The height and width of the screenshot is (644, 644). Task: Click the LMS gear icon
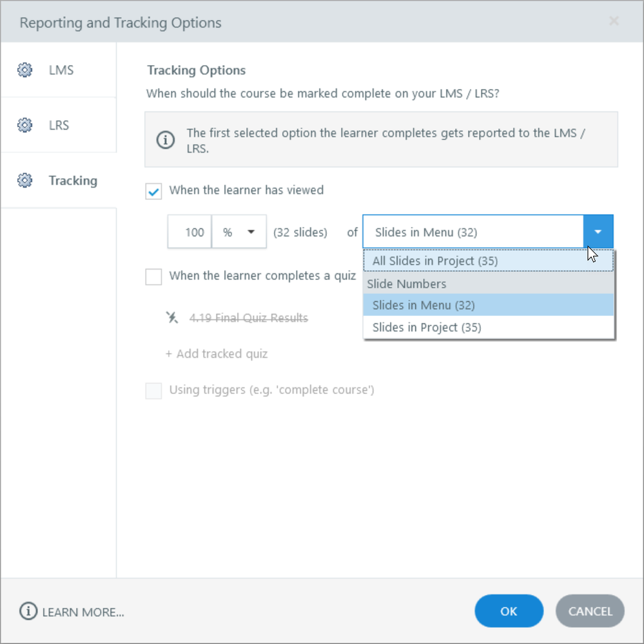click(24, 70)
